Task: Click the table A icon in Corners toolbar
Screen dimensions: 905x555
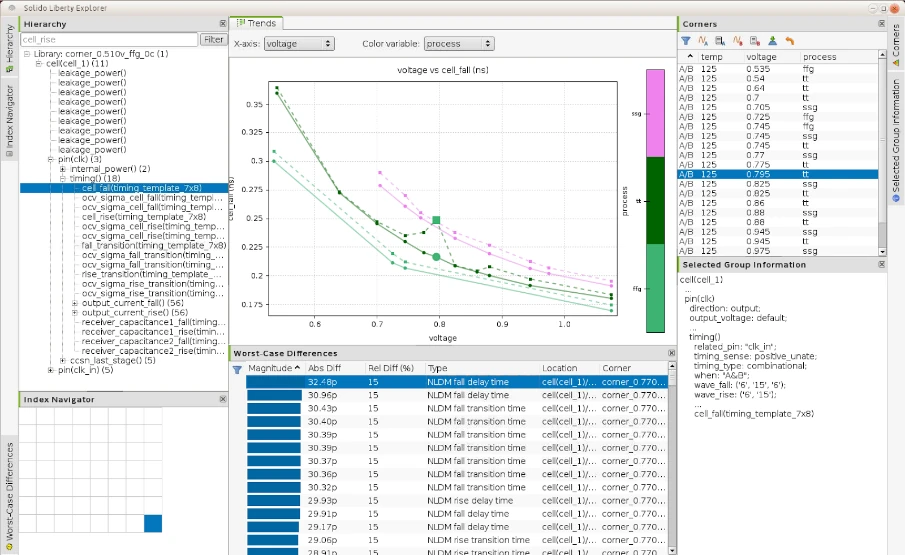Action: point(720,41)
